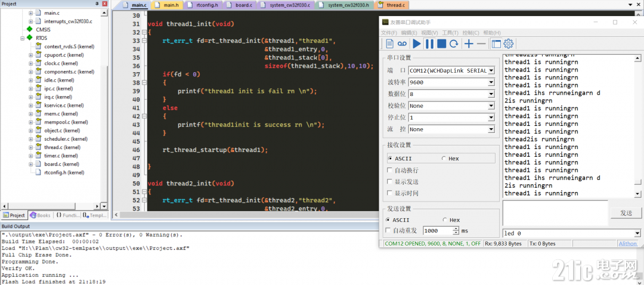The image size is (644, 285).
Task: Open the 控制(C) menu in the serial tool
Action: click(470, 33)
